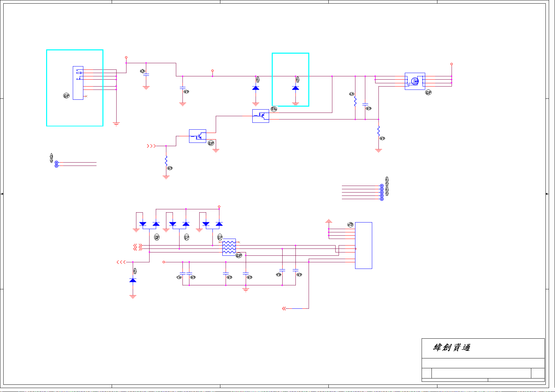Select the small cyan highlight box's diode ground symbol
This screenshot has width=555, height=392.
click(295, 104)
